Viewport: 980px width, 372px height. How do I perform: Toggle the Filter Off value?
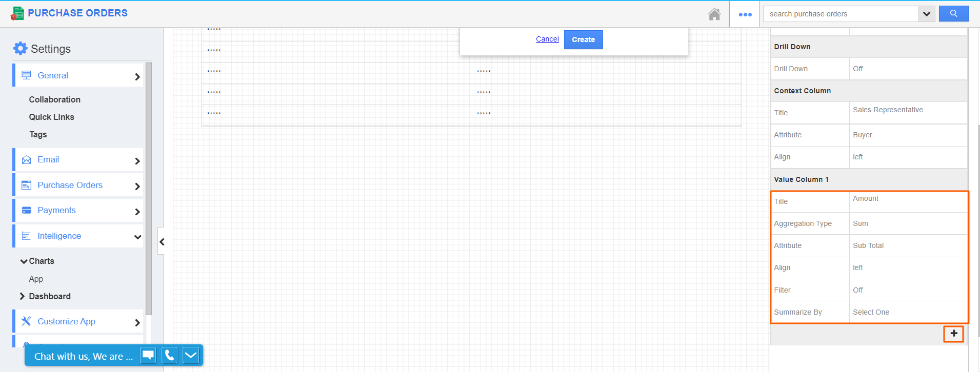[908, 290]
